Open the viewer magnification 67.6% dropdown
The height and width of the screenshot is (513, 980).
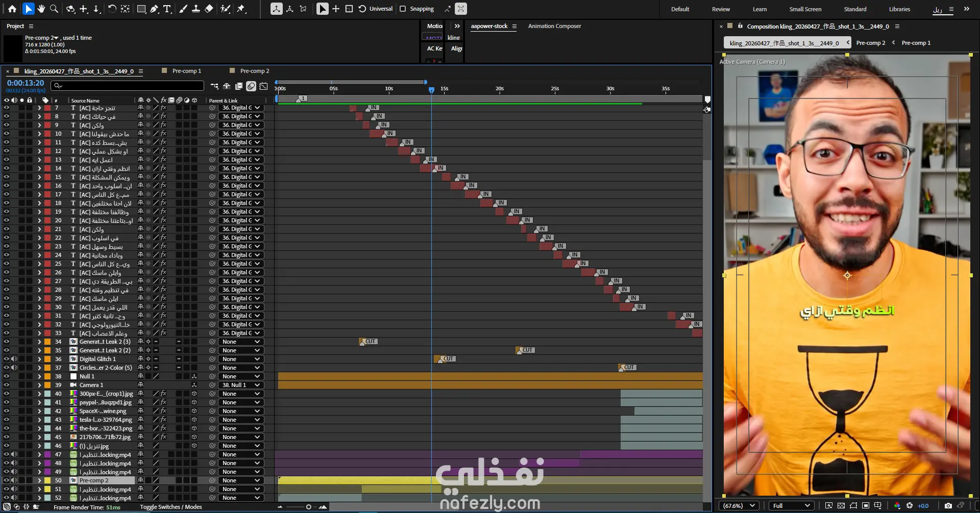pos(739,505)
